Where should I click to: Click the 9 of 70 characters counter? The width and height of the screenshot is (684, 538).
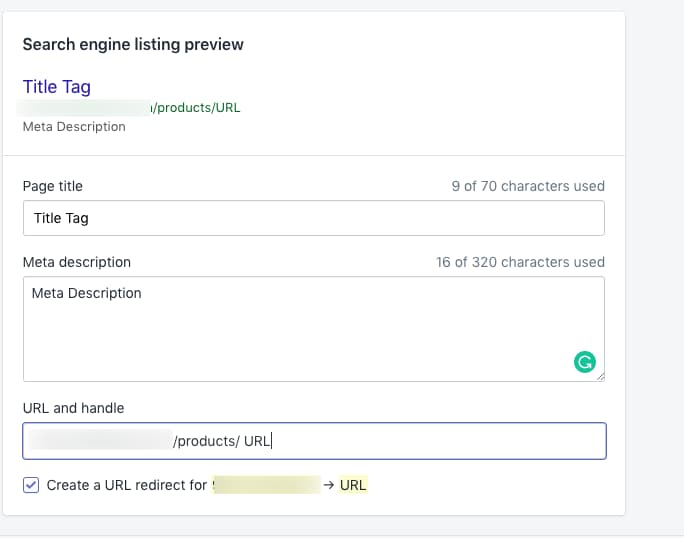pos(528,186)
